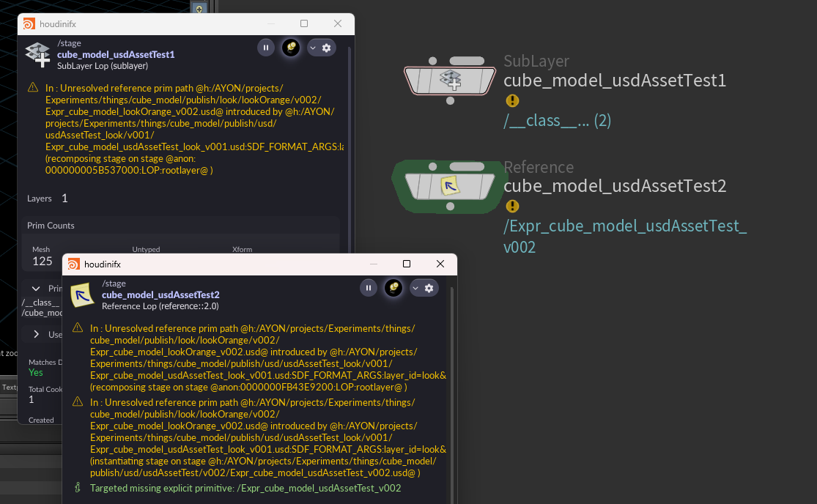Toggle the comment bulb in cube_model_usdAssetTest2 window
817x504 pixels.
coord(393,288)
